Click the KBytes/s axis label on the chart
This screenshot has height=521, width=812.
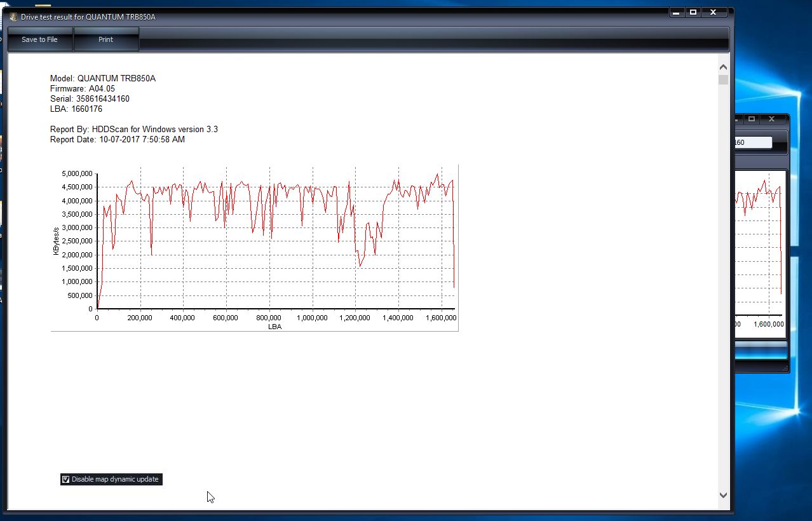(56, 241)
